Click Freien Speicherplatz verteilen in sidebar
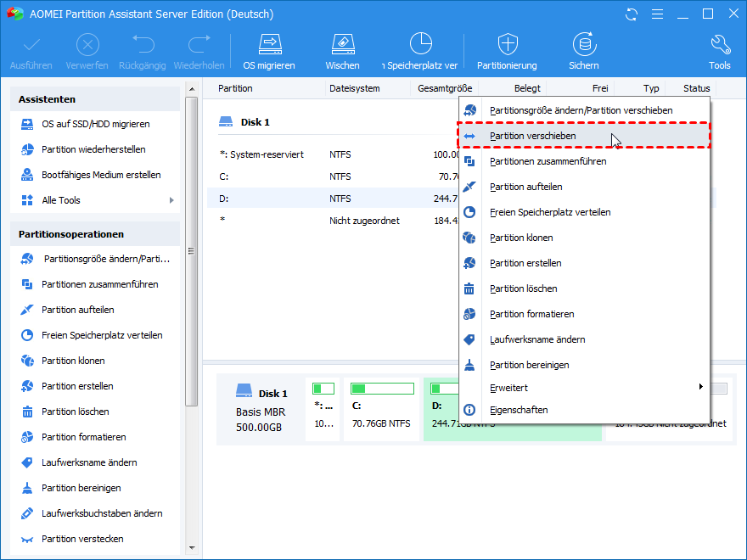747x560 pixels. click(x=95, y=335)
